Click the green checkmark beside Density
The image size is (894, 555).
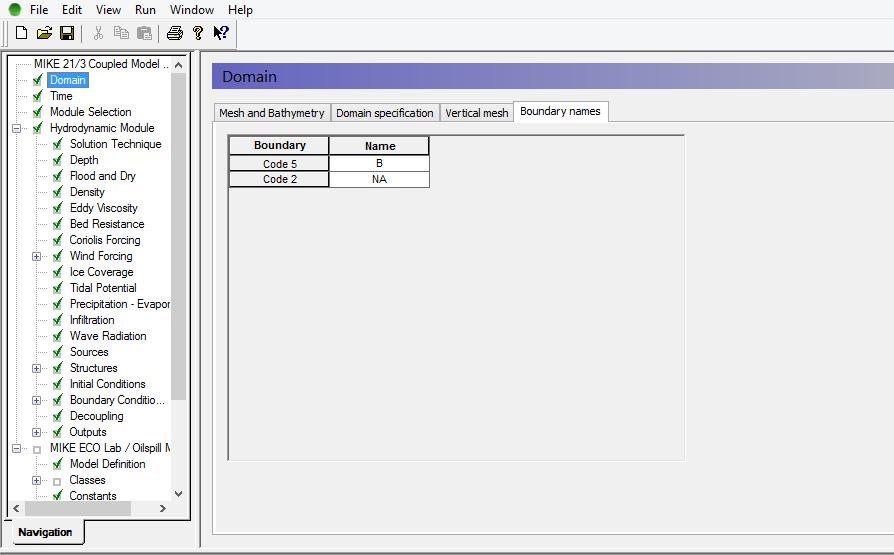(58, 192)
